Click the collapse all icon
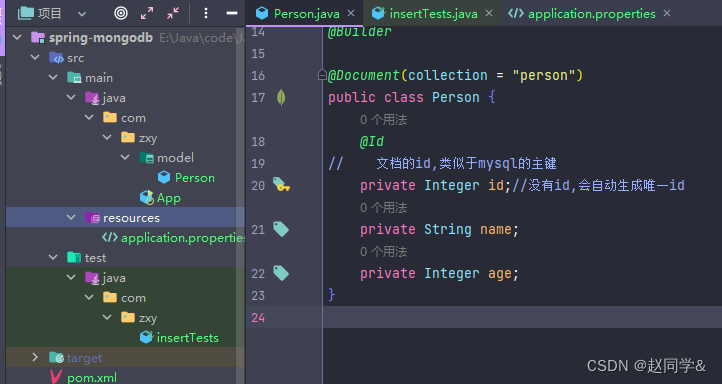Image resolution: width=722 pixels, height=384 pixels. click(173, 13)
